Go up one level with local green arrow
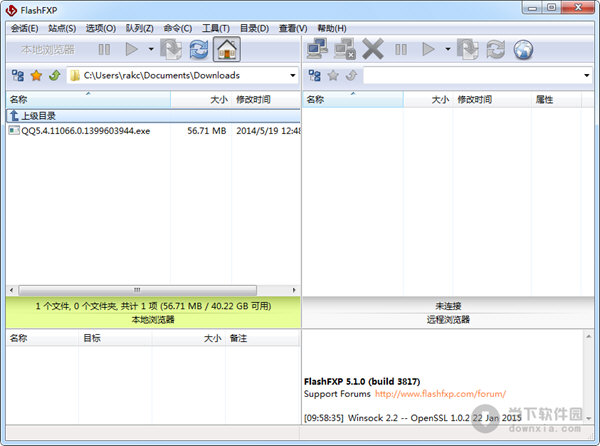Viewport: 600px width, 446px height. click(x=55, y=75)
